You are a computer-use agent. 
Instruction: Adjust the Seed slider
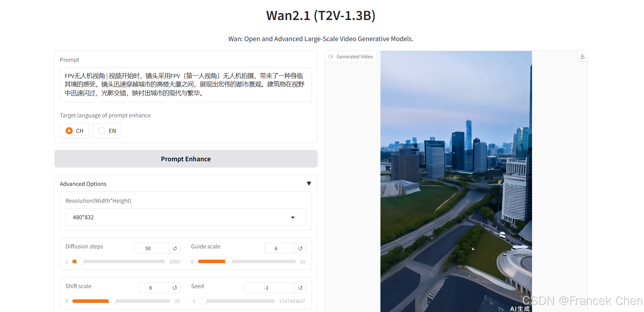point(237,301)
